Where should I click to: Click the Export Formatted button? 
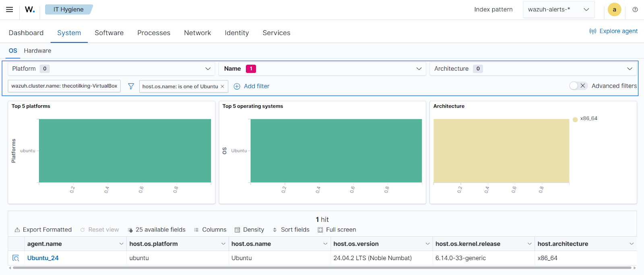pyautogui.click(x=43, y=230)
